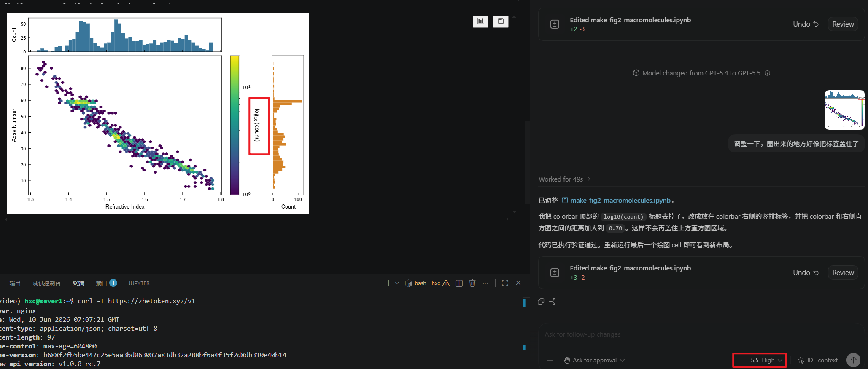
Task: Open the new terminal launch profile dropdown
Action: click(397, 283)
